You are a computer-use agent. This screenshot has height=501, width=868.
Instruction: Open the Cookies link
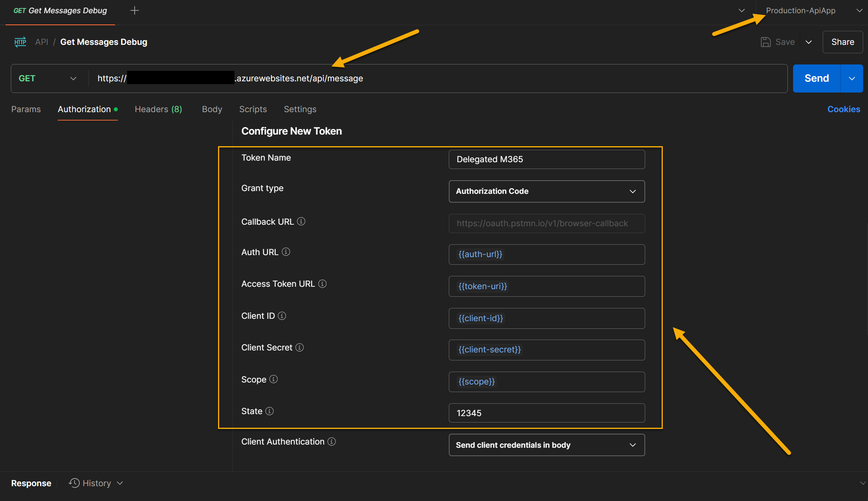844,109
